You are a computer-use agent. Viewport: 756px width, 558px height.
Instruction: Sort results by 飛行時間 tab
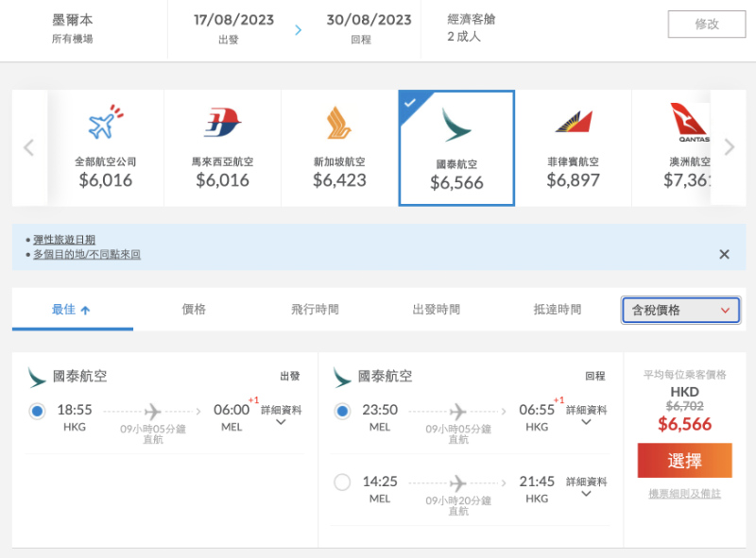click(x=315, y=310)
